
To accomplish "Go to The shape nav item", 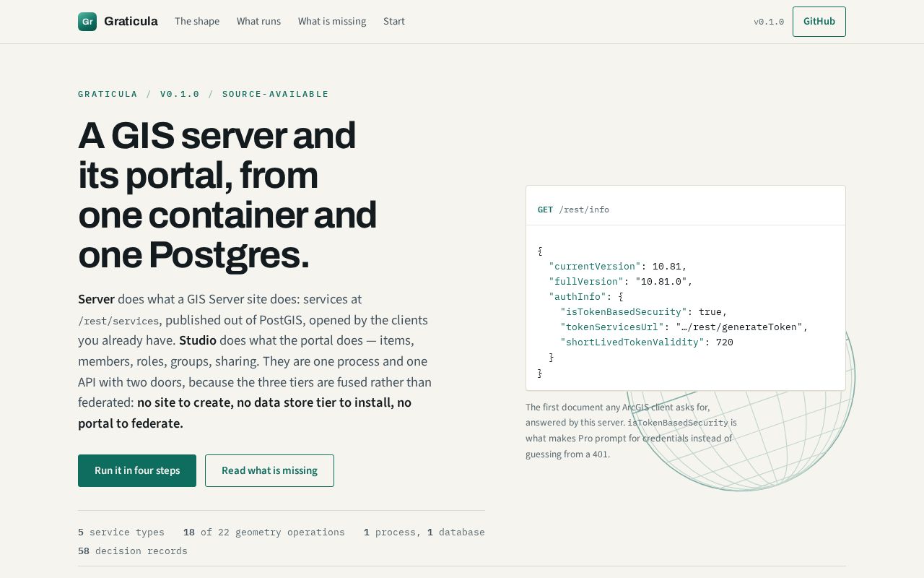I will point(197,22).
